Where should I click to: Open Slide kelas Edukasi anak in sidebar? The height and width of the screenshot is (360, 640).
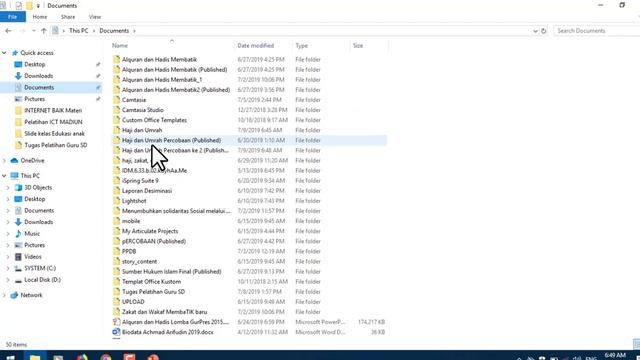click(x=54, y=133)
